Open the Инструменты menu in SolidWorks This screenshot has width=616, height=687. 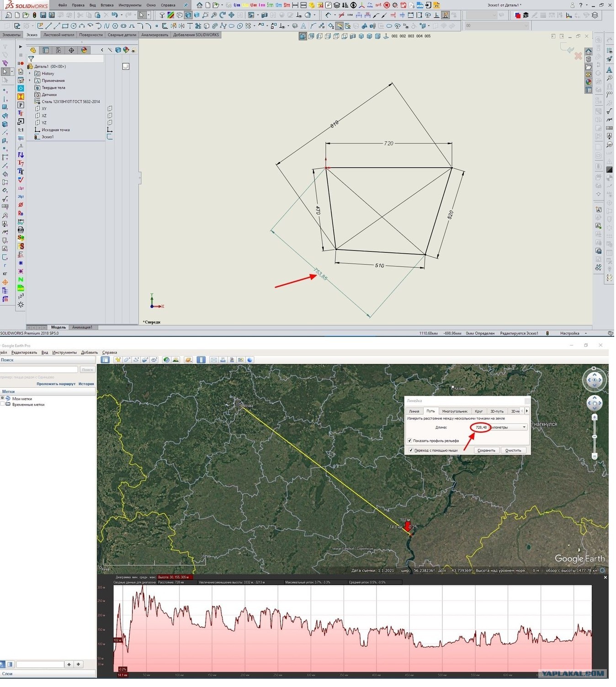click(130, 5)
